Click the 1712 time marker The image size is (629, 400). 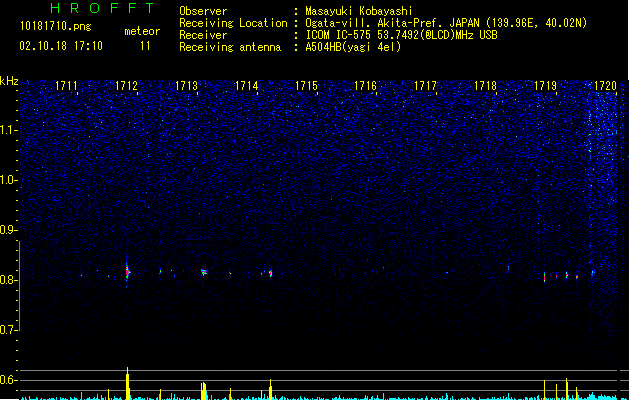coord(126,86)
